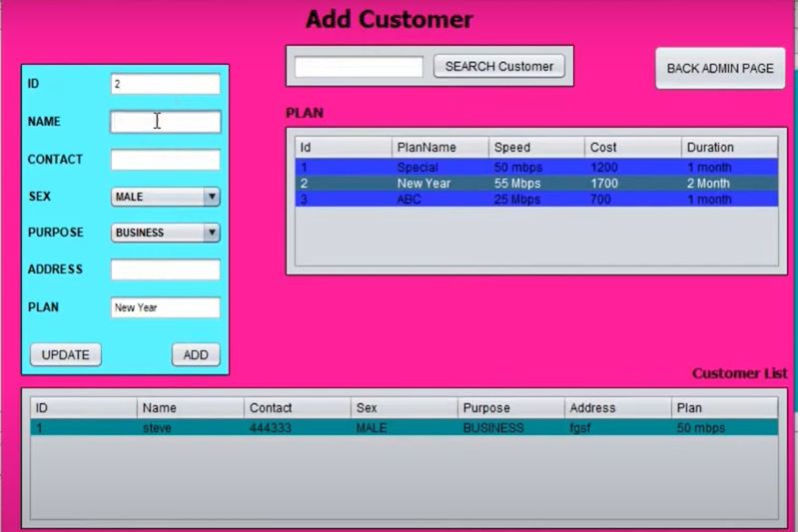Select the New Year plan row
The height and width of the screenshot is (532, 798).
[x=536, y=183]
